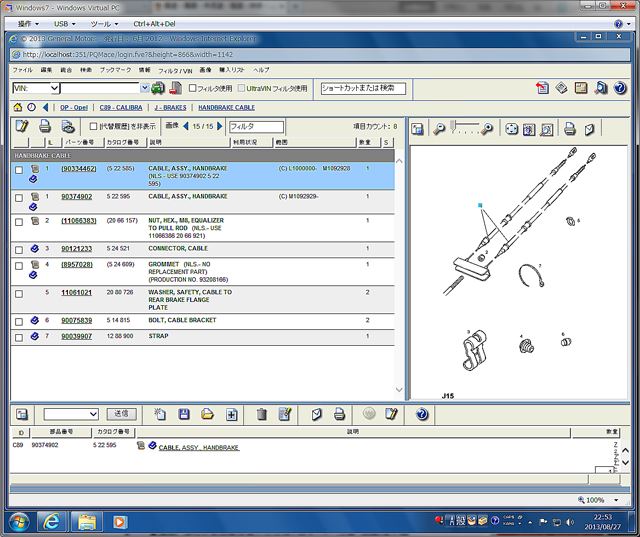Print the illustration with the printer icon
This screenshot has width=640, height=537.
pyautogui.click(x=570, y=129)
